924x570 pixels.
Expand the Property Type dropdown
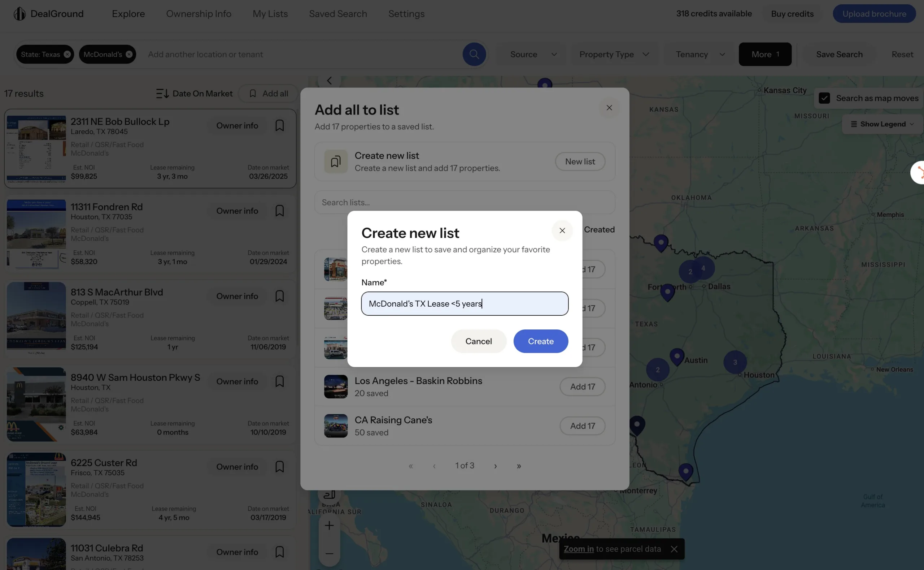[614, 54]
